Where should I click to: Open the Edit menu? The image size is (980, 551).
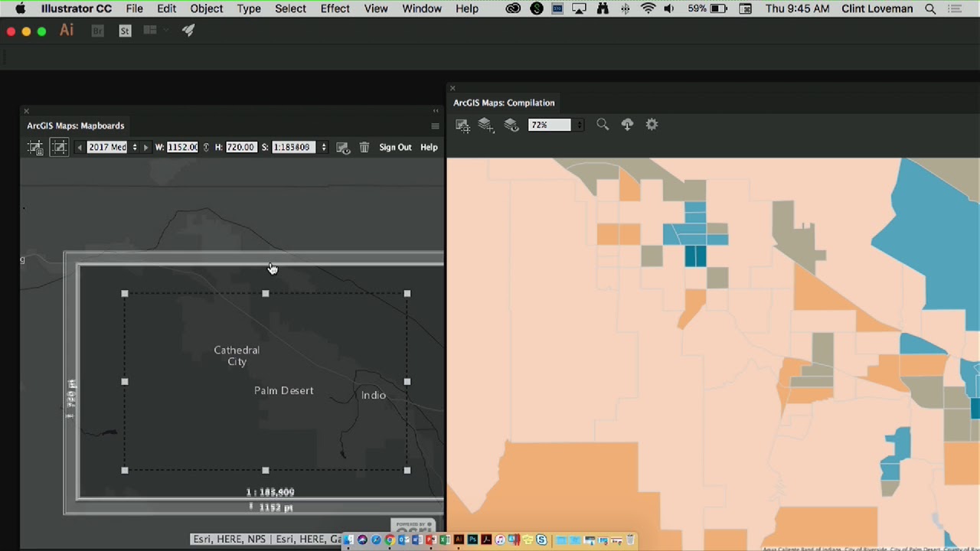coord(166,8)
